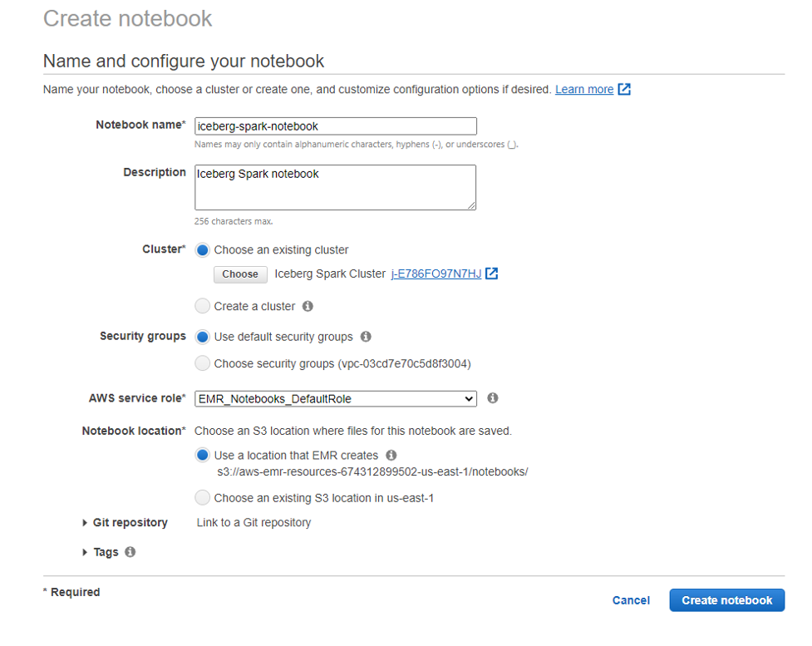
Task: Click the external link icon after the cluster ID
Action: [491, 273]
